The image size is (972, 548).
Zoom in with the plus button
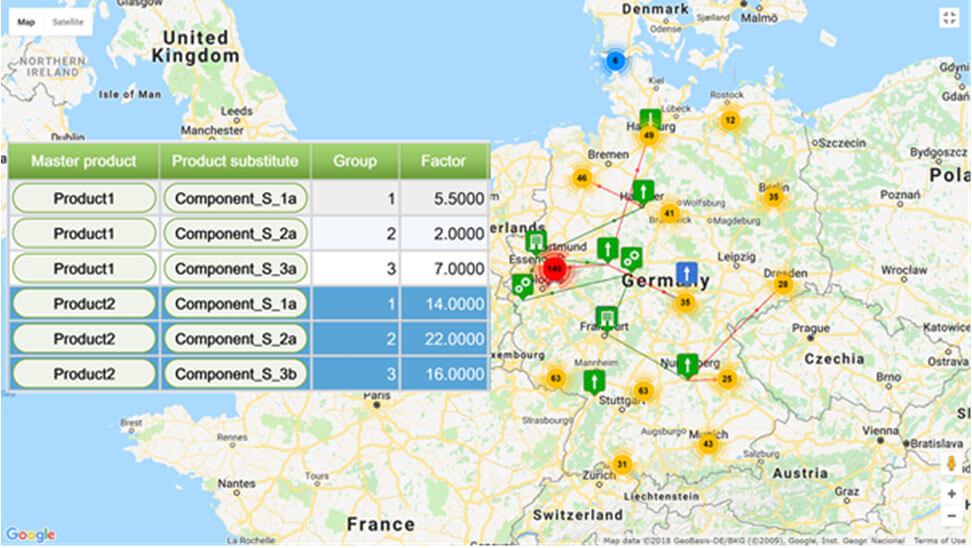[x=952, y=494]
